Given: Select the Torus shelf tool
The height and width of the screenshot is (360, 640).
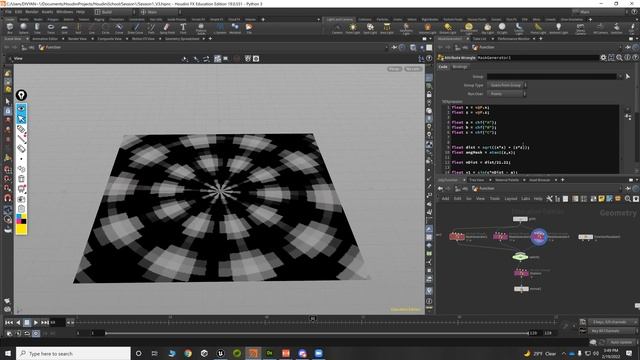Looking at the screenshot, I should tap(51, 28).
